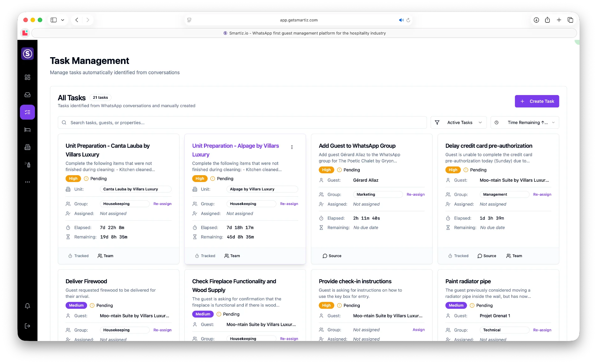The height and width of the screenshot is (364, 597).
Task: Click Source on Add Guest to WhatsApp card
Action: [x=332, y=256]
